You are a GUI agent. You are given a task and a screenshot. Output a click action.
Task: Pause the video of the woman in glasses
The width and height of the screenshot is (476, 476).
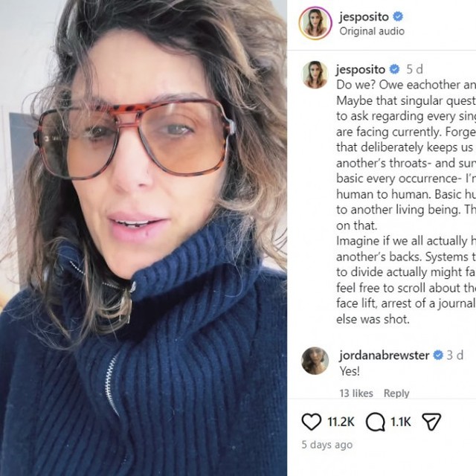click(x=144, y=238)
